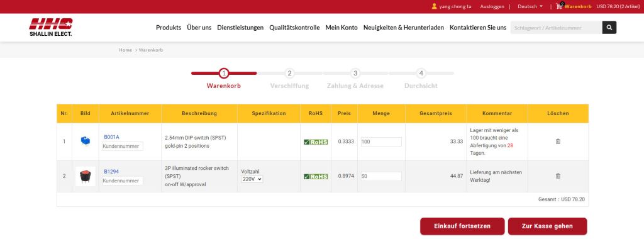Open the Produkts menu
644x239 pixels.
pos(169,28)
